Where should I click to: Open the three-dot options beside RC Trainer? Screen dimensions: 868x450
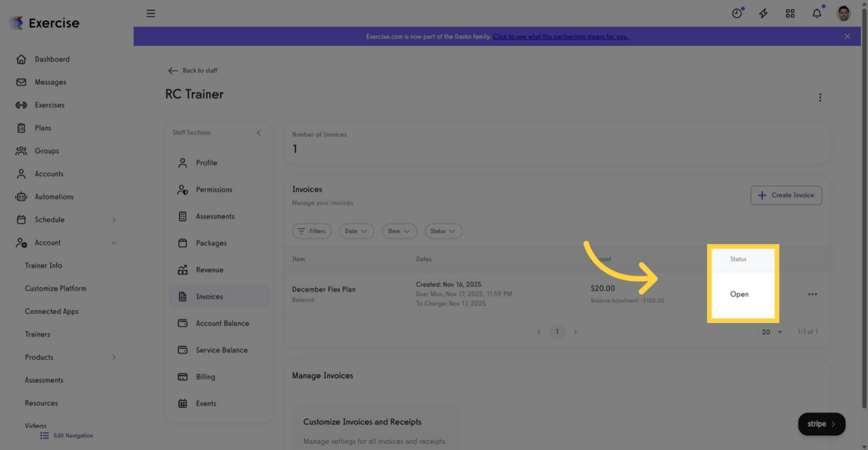pos(820,97)
